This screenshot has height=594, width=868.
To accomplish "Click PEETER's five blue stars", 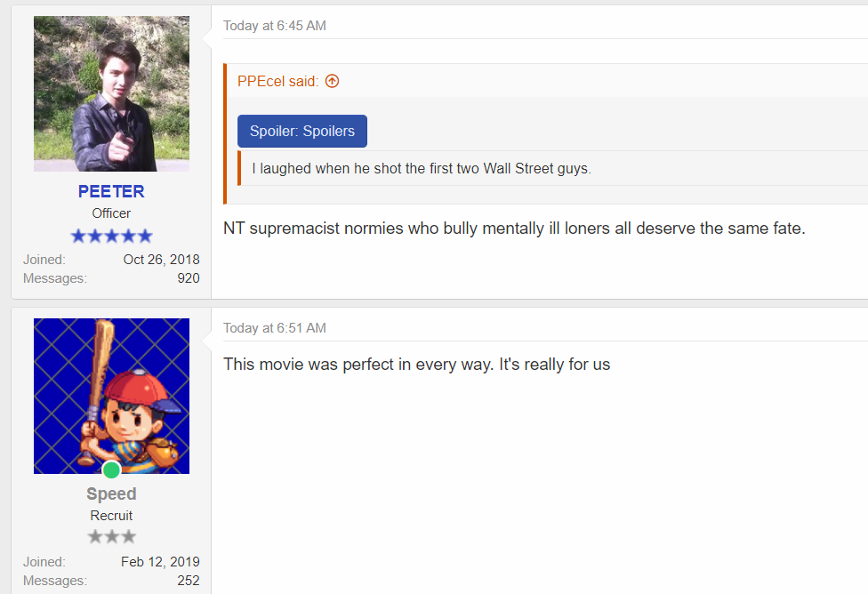I will (x=111, y=237).
